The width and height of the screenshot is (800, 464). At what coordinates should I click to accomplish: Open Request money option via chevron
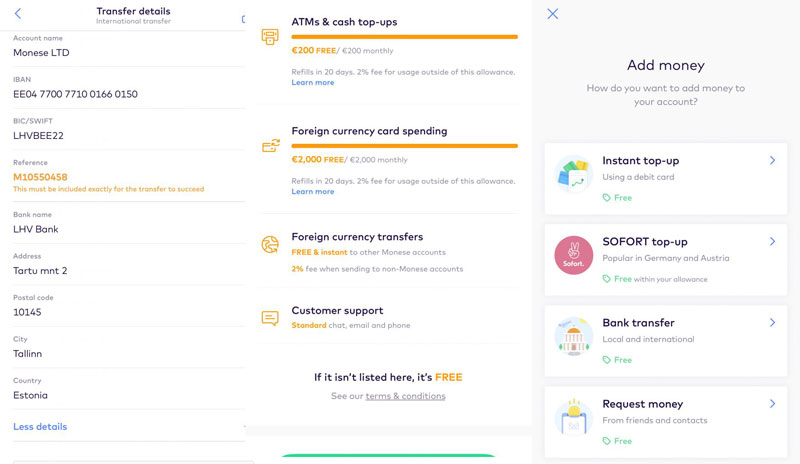(772, 404)
